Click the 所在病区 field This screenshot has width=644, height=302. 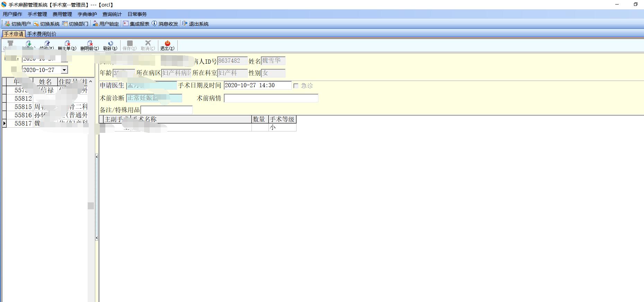(x=176, y=73)
